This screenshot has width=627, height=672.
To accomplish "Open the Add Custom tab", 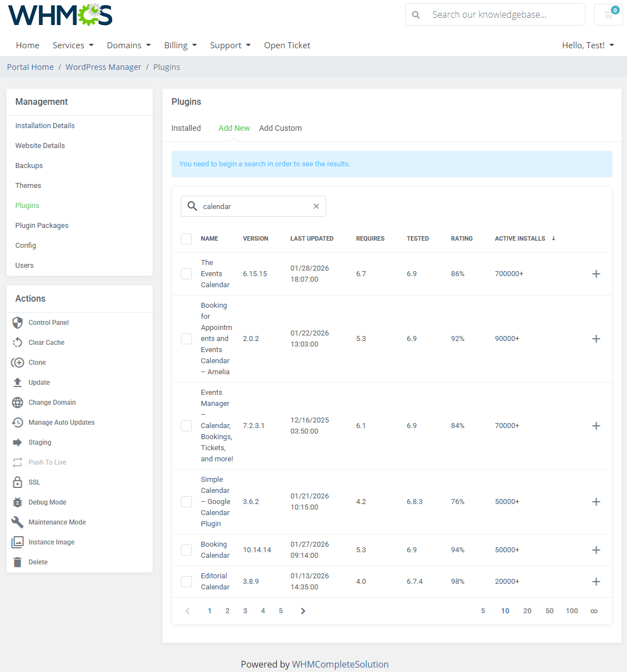I will pos(280,128).
